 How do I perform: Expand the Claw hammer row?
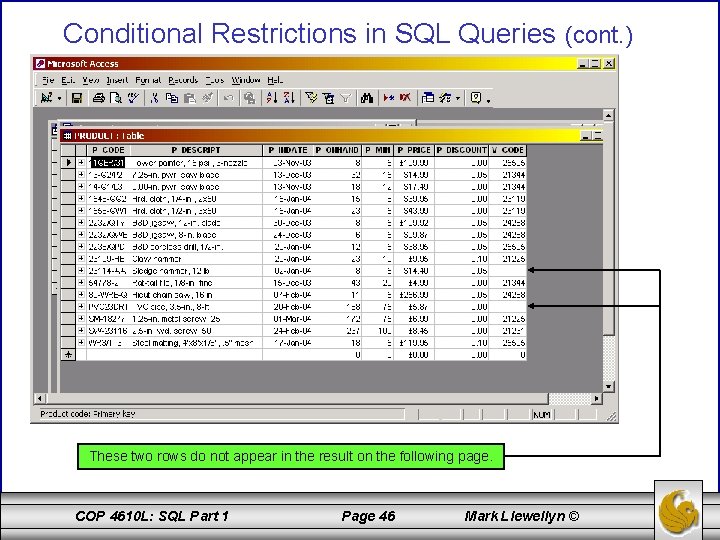(x=81, y=259)
